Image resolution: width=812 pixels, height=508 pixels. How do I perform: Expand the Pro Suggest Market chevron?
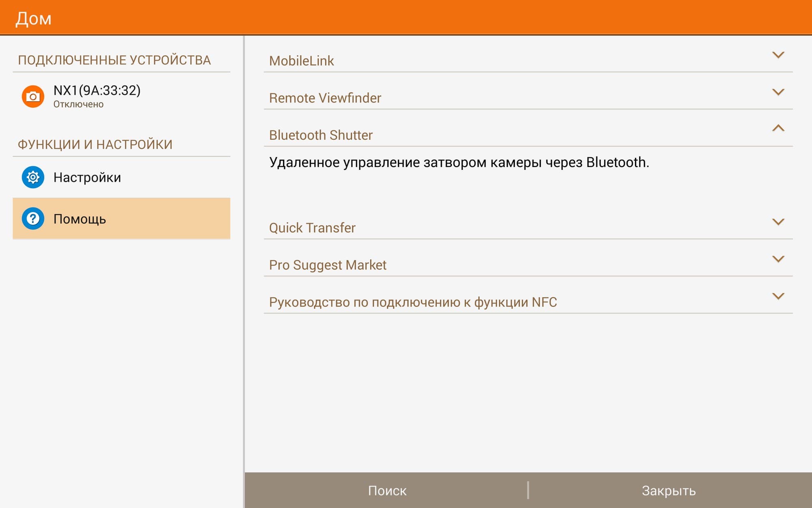(777, 259)
